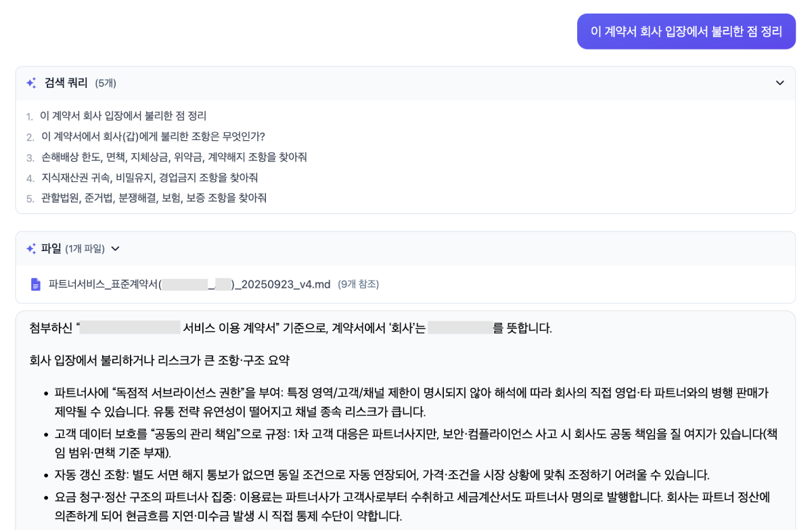Select the user message bubble 이 계약서 회사 입장에서 불리한 점 정리
Screen dimensions: 812x530
686,31
